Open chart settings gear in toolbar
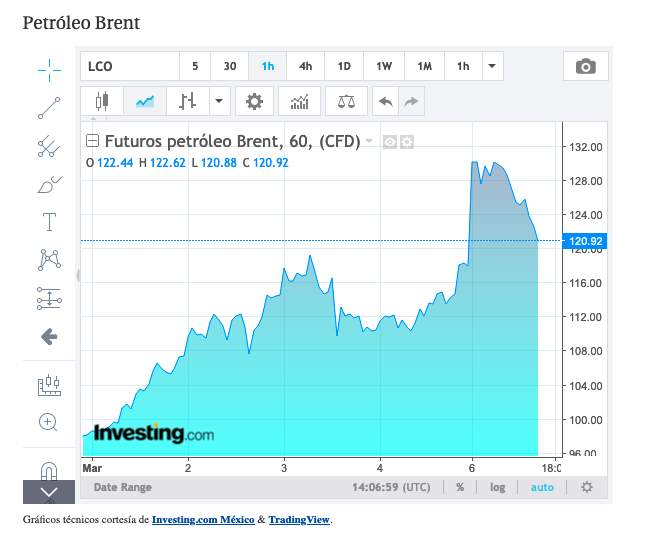The image size is (645, 534). tap(255, 101)
